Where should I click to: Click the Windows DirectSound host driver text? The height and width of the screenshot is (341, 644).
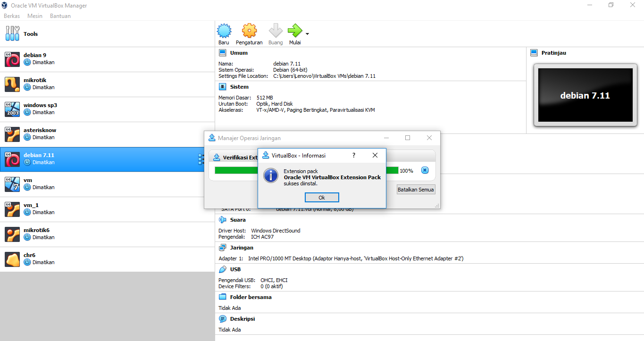276,231
